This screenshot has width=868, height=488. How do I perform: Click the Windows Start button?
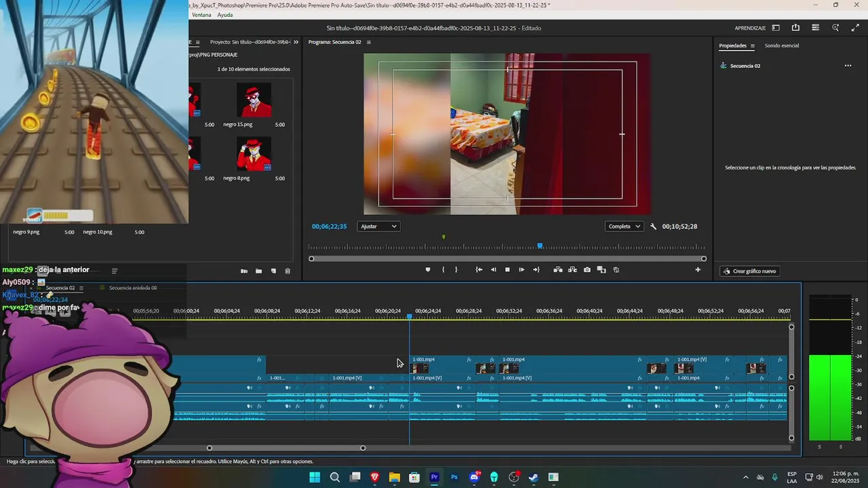[x=315, y=477]
